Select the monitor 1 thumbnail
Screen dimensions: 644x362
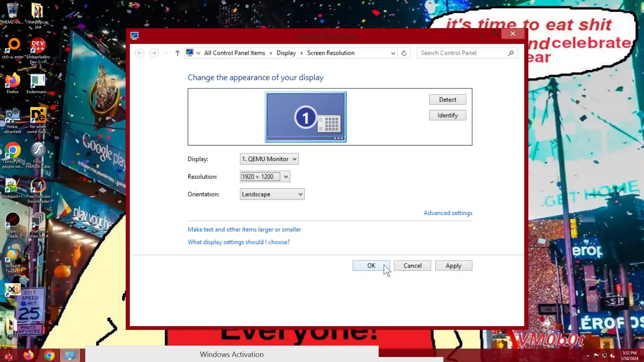(x=306, y=117)
